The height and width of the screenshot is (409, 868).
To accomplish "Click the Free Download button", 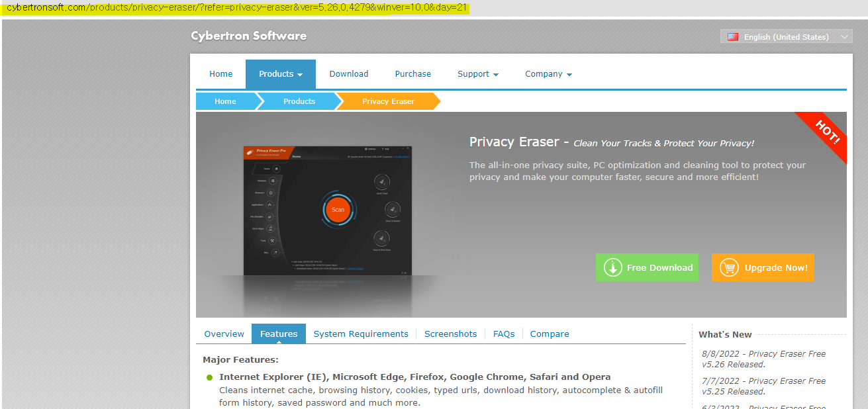I will 647,267.
